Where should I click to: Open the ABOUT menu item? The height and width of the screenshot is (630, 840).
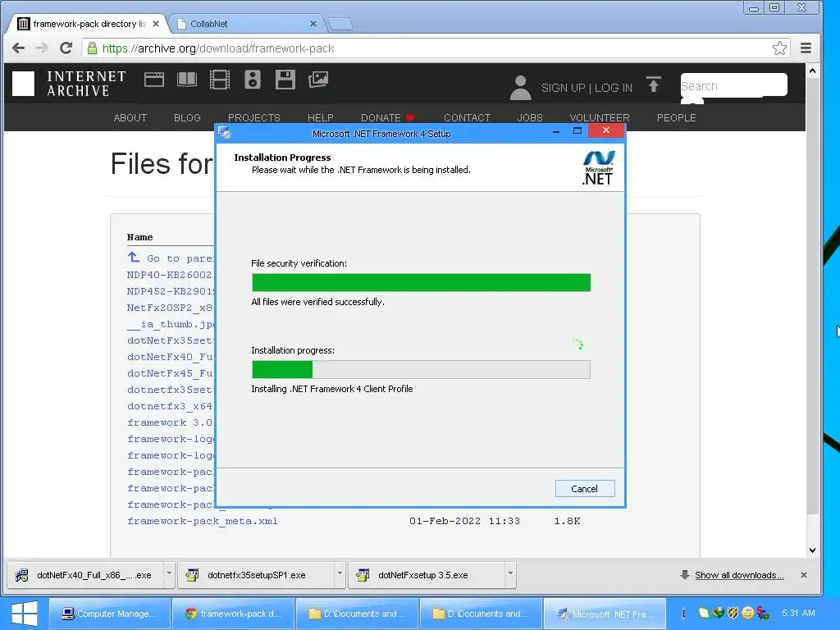[x=130, y=118]
